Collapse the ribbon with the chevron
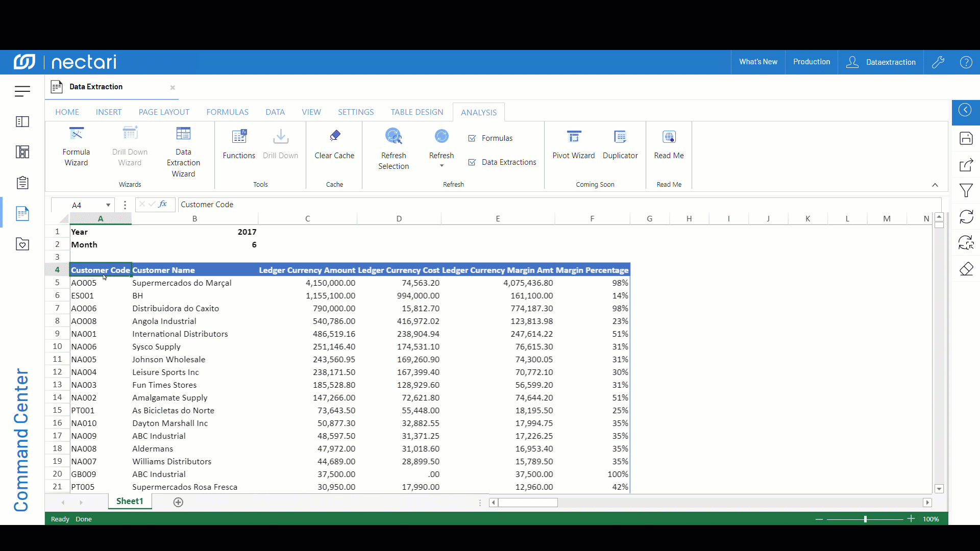Image resolution: width=980 pixels, height=551 pixels. point(935,185)
